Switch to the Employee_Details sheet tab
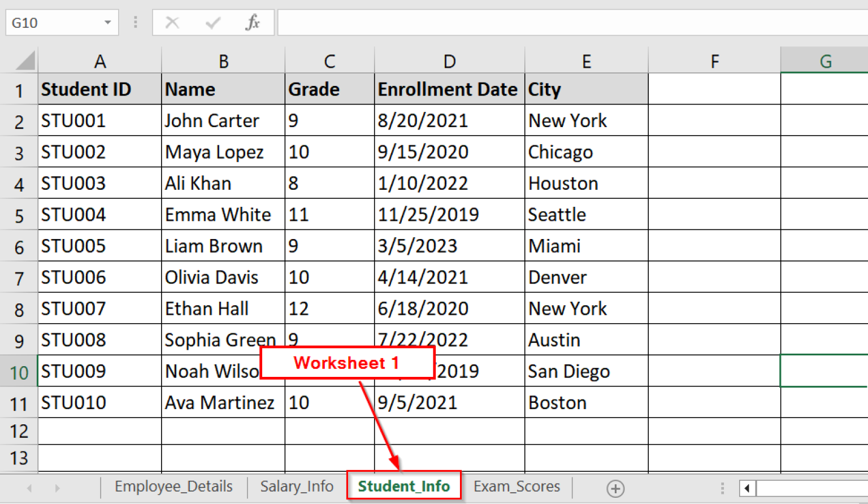868x504 pixels. 173,486
